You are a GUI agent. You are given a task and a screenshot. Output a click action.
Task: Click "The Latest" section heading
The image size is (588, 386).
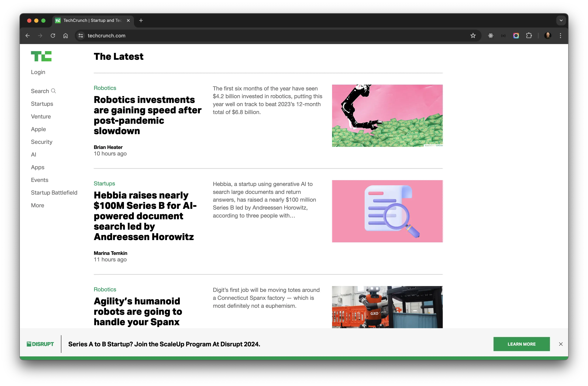pos(119,57)
